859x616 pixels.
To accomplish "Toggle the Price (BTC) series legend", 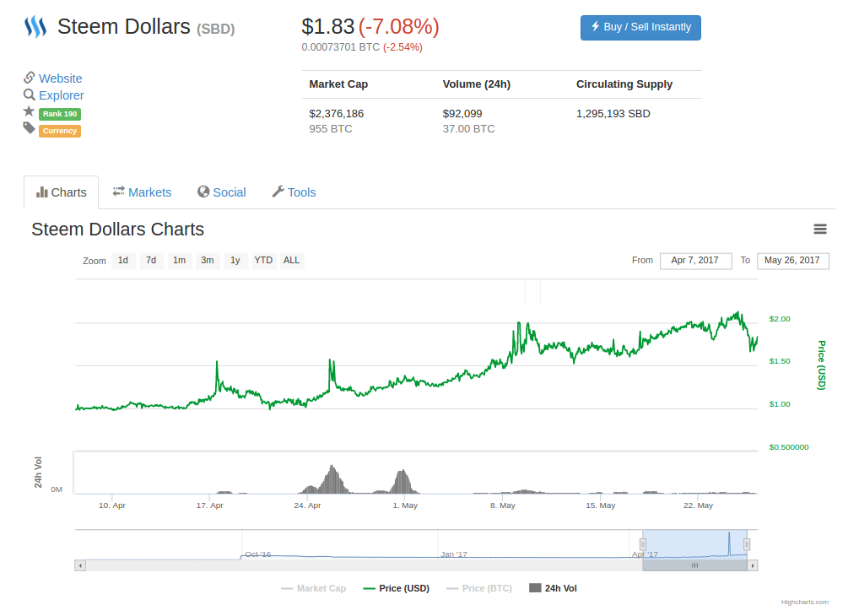I will 478,588.
